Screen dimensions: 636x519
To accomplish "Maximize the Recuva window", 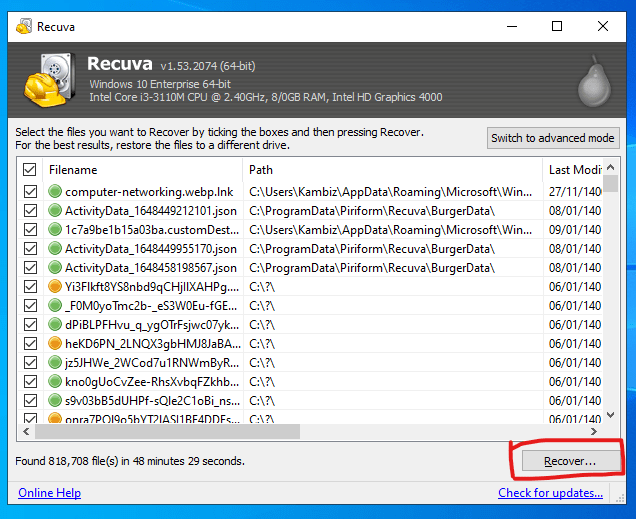I will click(557, 26).
